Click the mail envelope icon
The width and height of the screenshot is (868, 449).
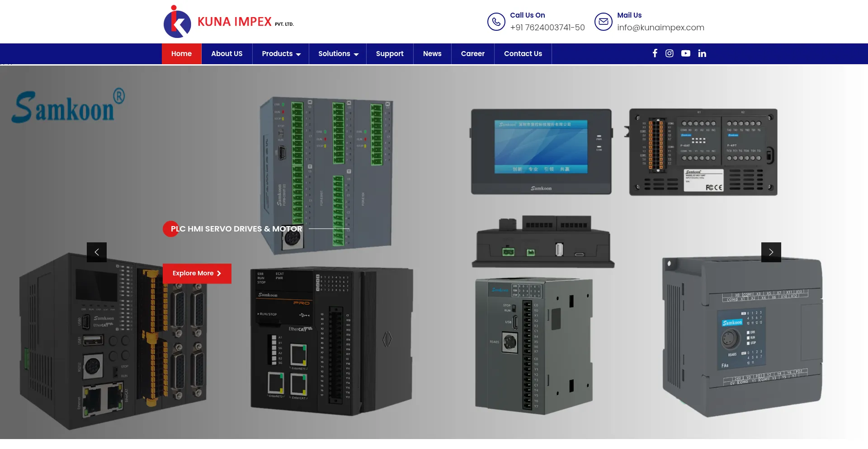[x=603, y=22]
